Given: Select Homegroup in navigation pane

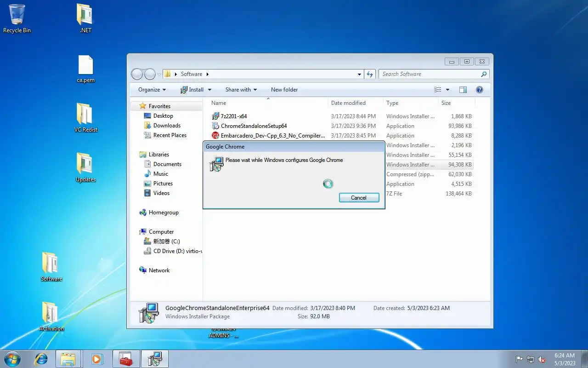Looking at the screenshot, I should pos(163,213).
